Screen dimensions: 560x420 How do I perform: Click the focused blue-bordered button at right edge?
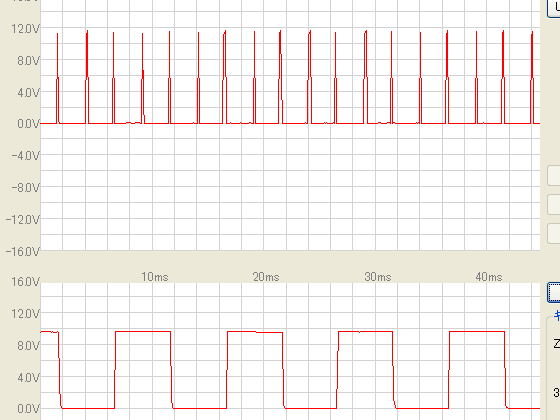point(554,292)
